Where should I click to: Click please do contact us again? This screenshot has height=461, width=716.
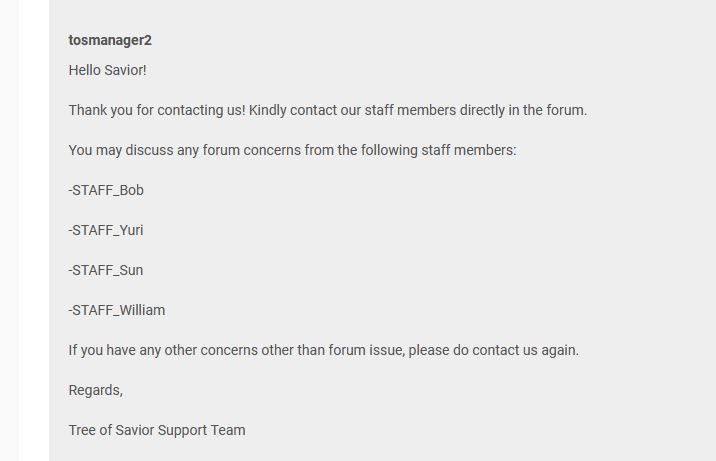pyautogui.click(x=494, y=351)
